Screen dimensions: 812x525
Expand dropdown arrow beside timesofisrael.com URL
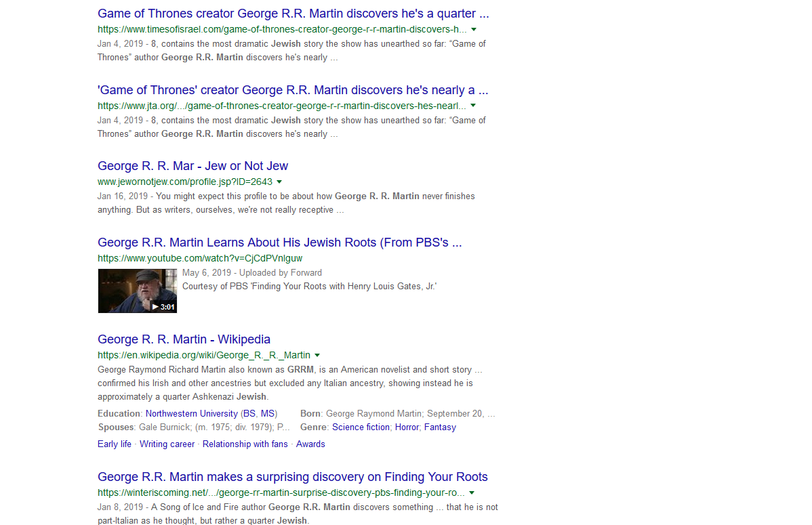click(x=473, y=29)
